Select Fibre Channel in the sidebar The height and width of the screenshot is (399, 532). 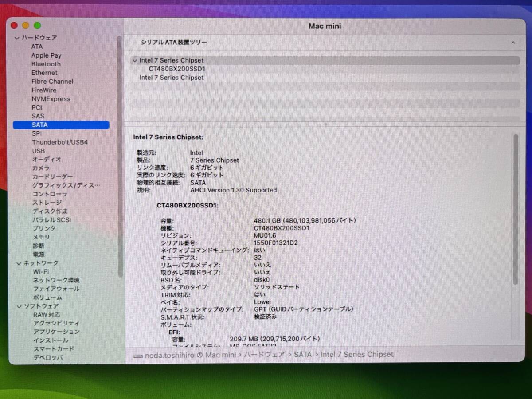click(52, 82)
